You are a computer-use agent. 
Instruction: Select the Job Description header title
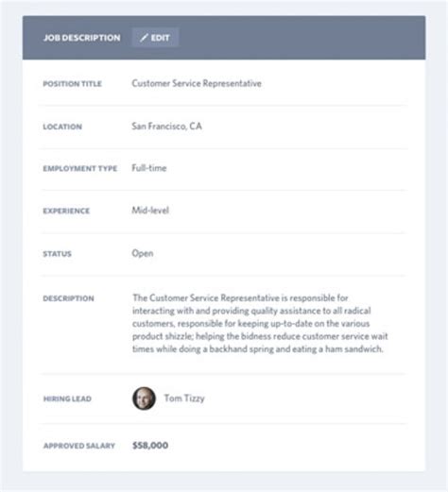point(82,38)
